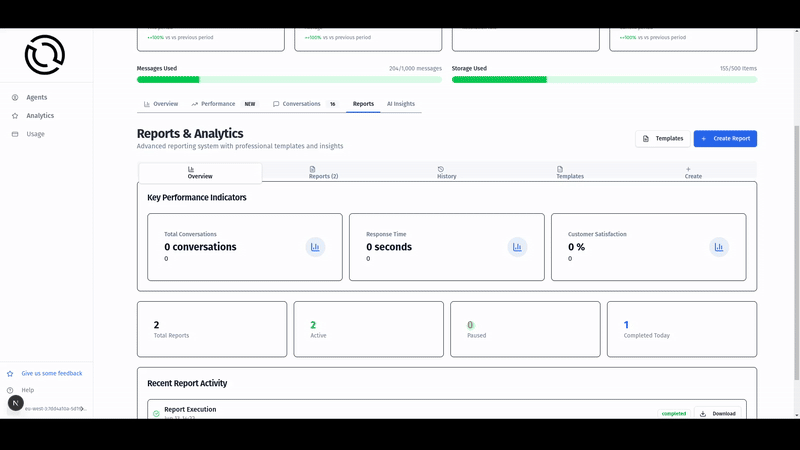Click the Create Report button
This screenshot has width=800, height=450.
[725, 138]
